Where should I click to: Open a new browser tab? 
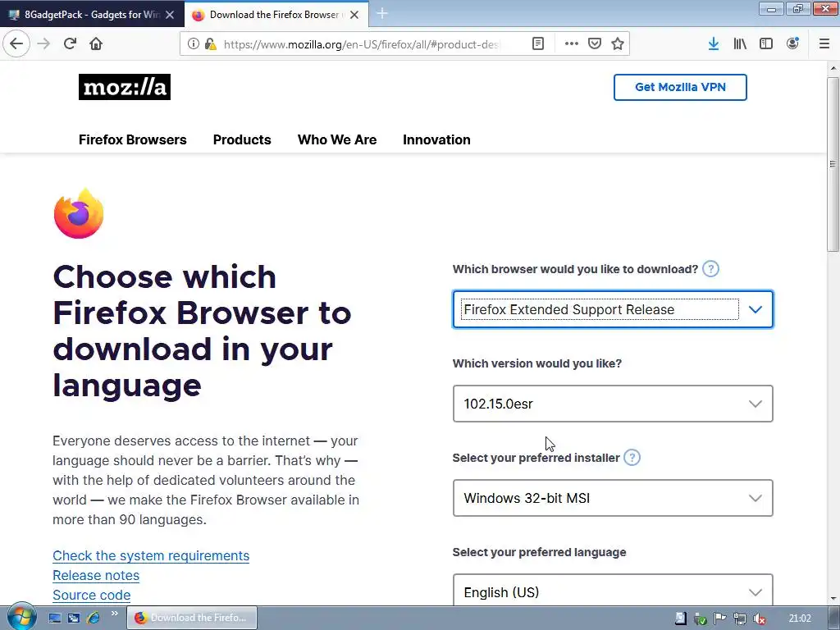tap(382, 14)
